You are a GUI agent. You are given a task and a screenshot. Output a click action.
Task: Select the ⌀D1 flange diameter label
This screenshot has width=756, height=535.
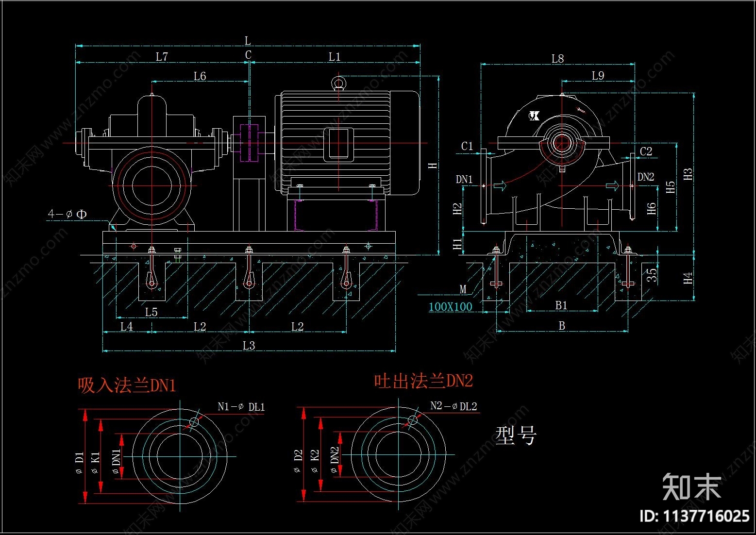click(80, 463)
